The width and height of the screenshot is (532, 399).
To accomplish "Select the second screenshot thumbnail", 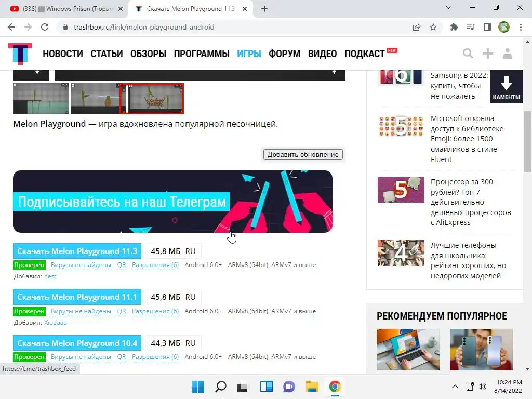I will coord(95,99).
